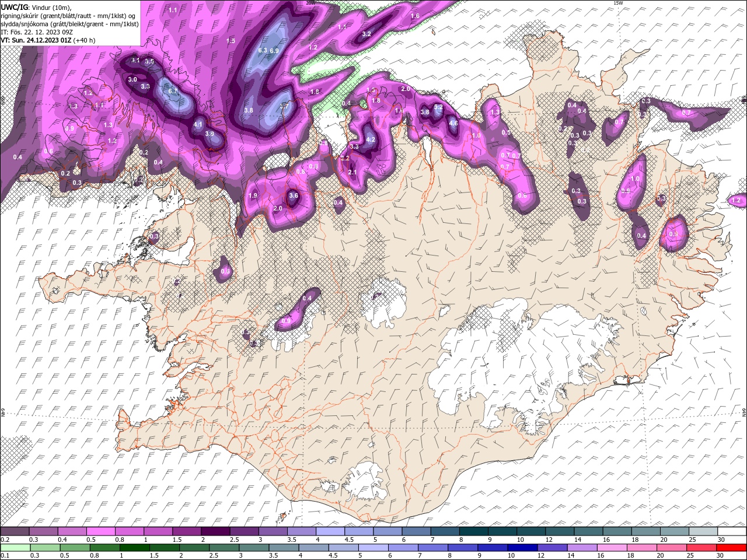Screen dimensions: 747x560
Task: Click the 4.6 precipitation value label
Action: (453, 123)
